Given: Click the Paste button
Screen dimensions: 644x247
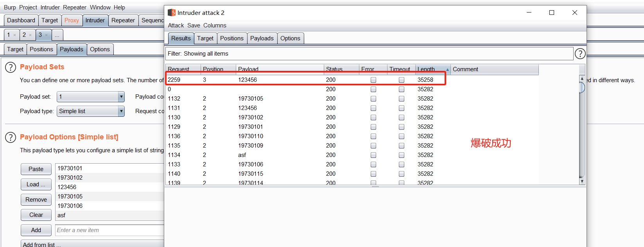Looking at the screenshot, I should [x=36, y=169].
